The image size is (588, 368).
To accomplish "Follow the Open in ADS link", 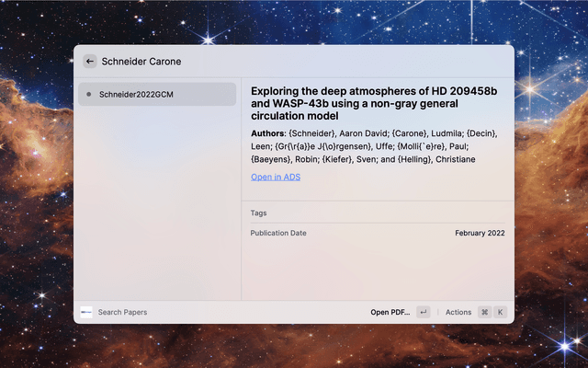I will (275, 177).
